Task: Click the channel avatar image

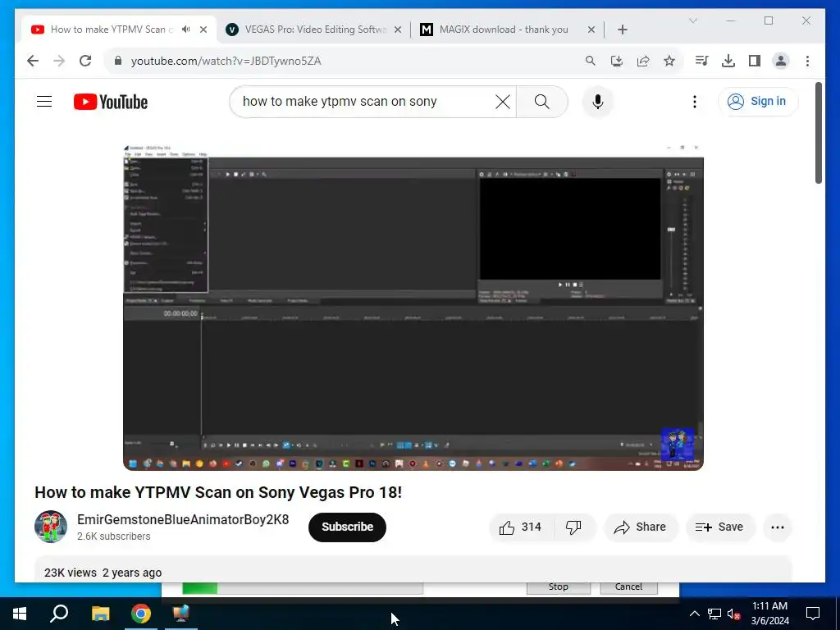Action: (x=51, y=527)
